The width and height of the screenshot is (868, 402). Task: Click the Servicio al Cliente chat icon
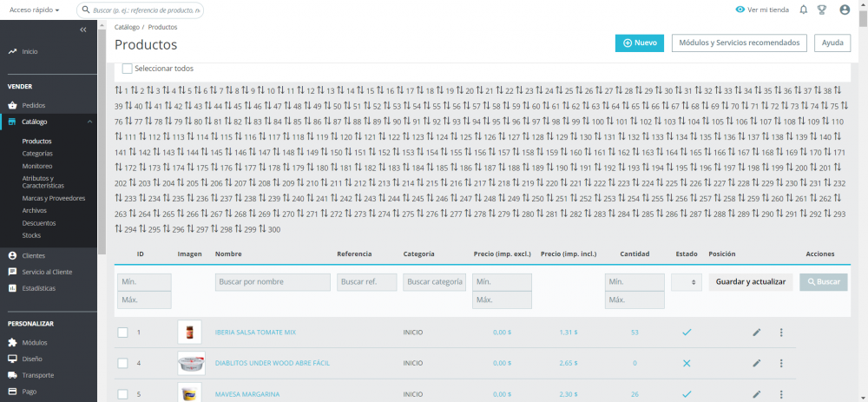[12, 272]
